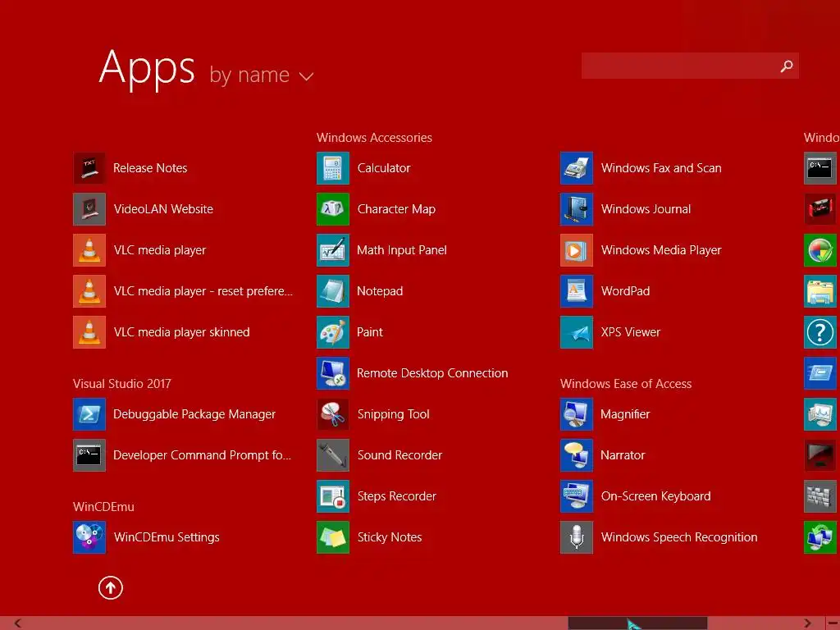Screen dimensions: 840x630
Task: Open Narrator icon
Action: (577, 455)
